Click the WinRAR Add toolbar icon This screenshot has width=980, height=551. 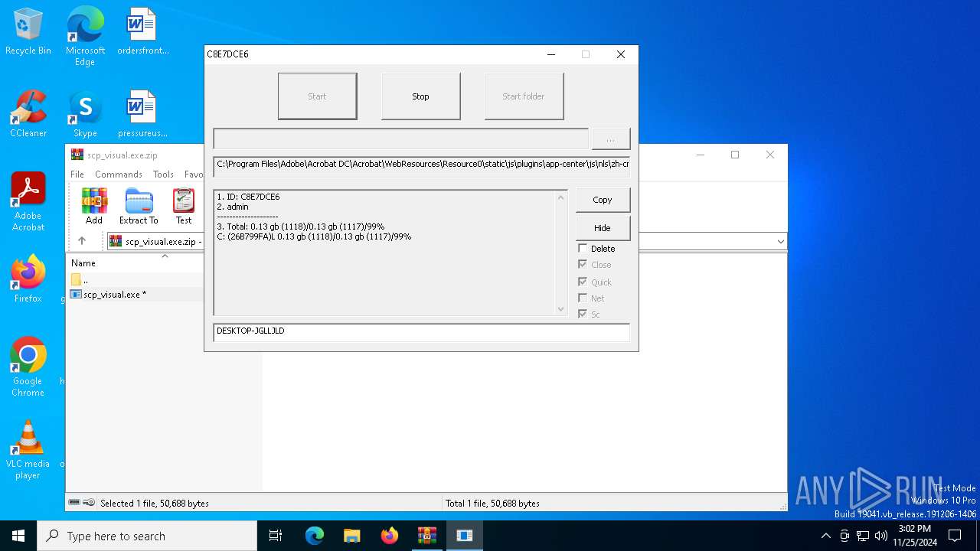94,207
